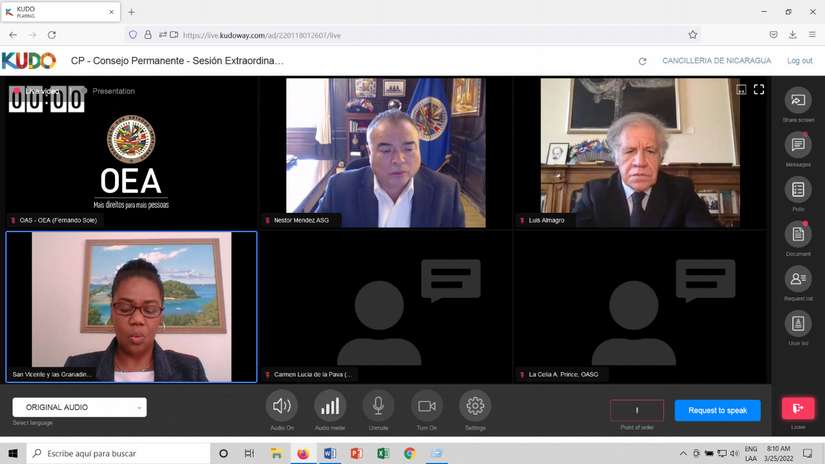Reload the browser page

52,35
